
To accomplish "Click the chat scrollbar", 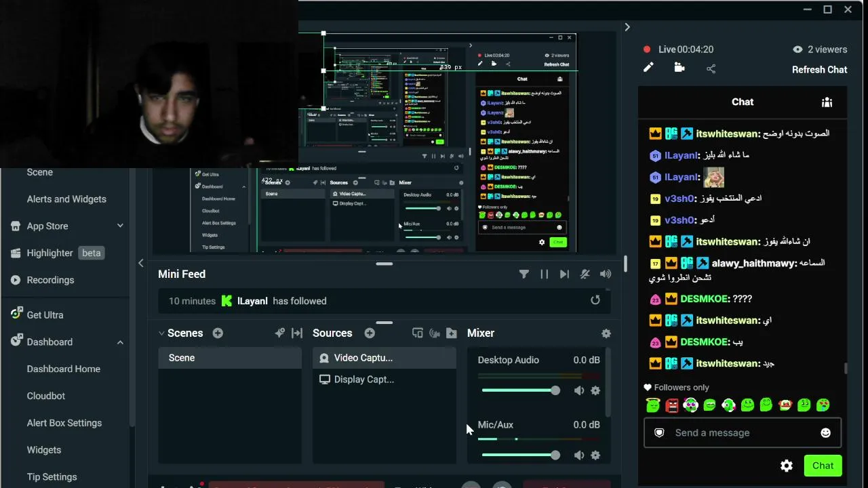I will click(846, 368).
